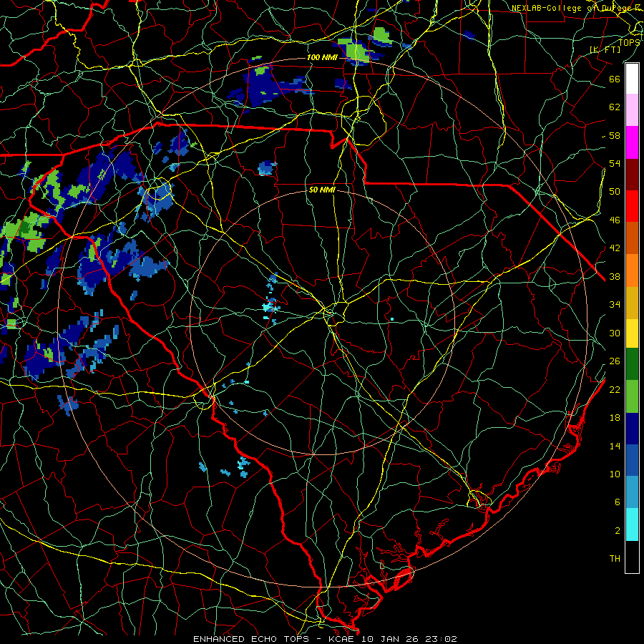Pick the light orange legend swatch
644x644 pixels.
pyautogui.click(x=632, y=270)
